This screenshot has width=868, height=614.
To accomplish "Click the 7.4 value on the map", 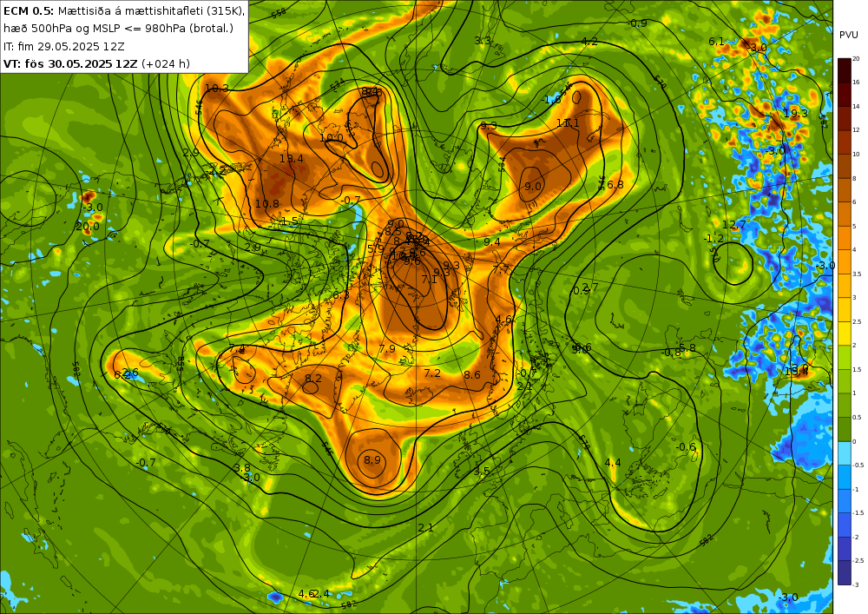I will coord(236,349).
